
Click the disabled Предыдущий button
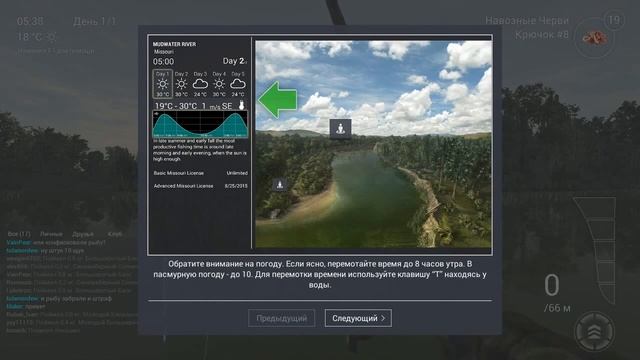pos(281,318)
